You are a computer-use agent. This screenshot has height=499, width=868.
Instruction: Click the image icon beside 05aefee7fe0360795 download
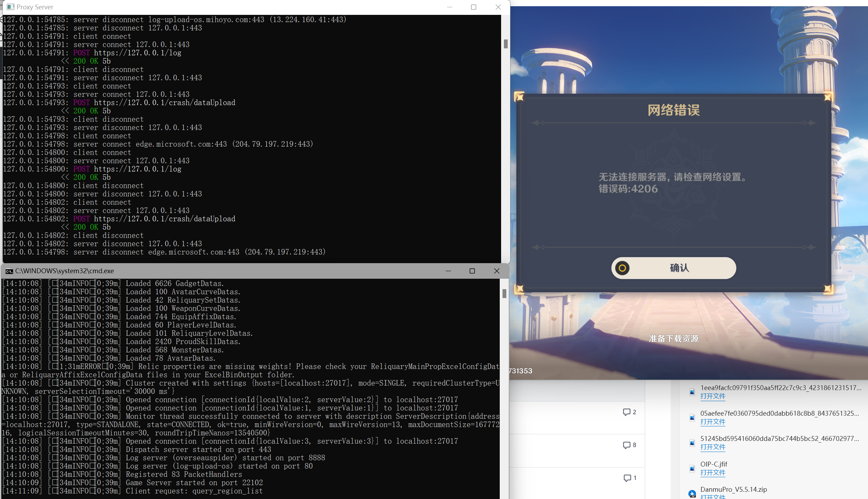[692, 417]
